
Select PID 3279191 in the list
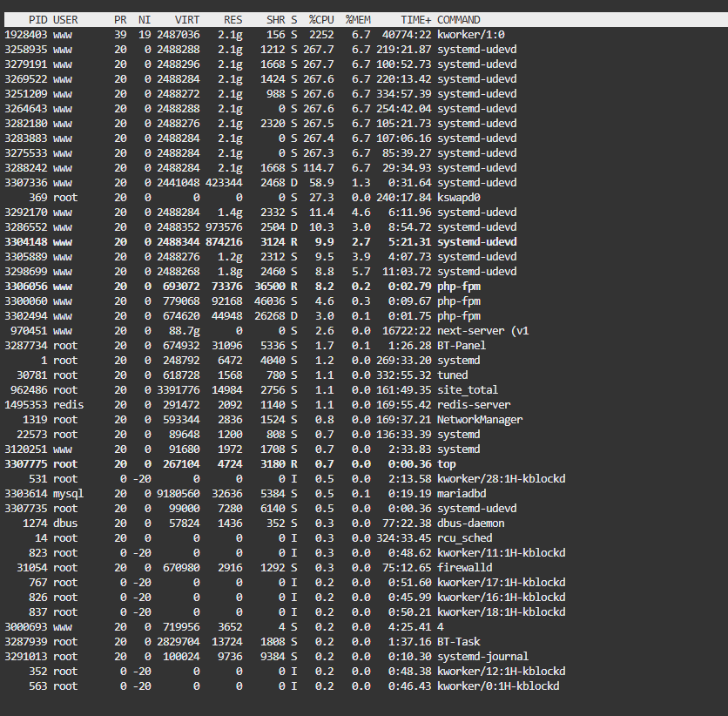[x=26, y=64]
